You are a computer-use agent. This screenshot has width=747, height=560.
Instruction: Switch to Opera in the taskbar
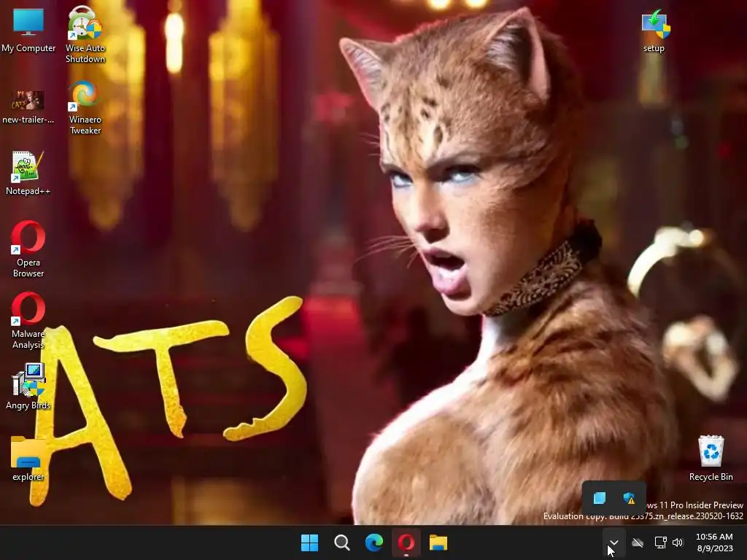point(406,542)
